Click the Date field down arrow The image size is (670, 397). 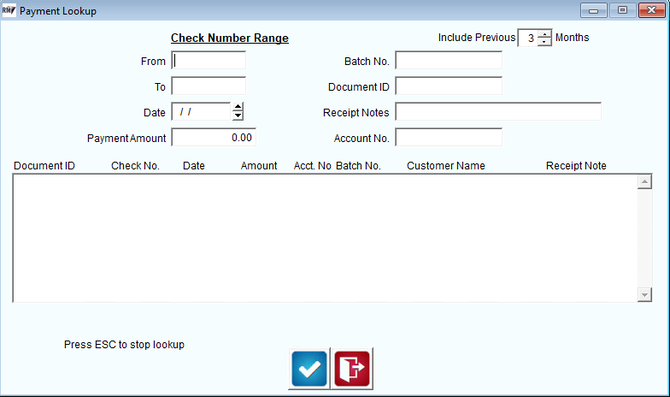238,116
